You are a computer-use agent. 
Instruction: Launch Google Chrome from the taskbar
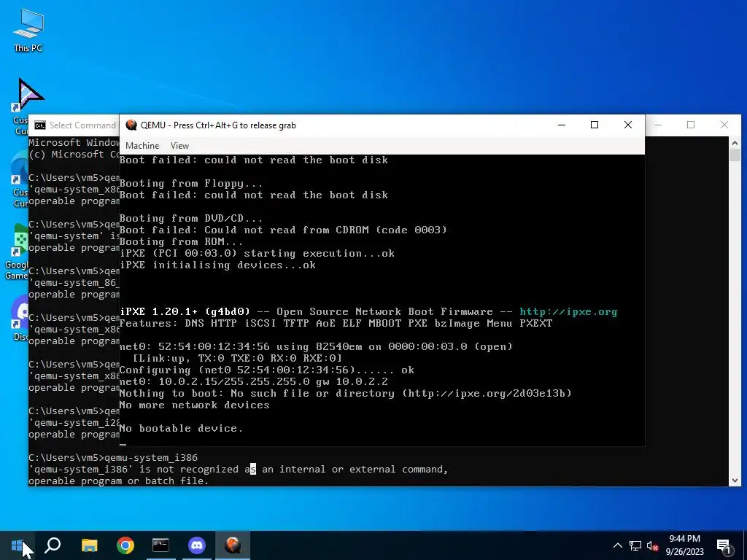(x=125, y=545)
